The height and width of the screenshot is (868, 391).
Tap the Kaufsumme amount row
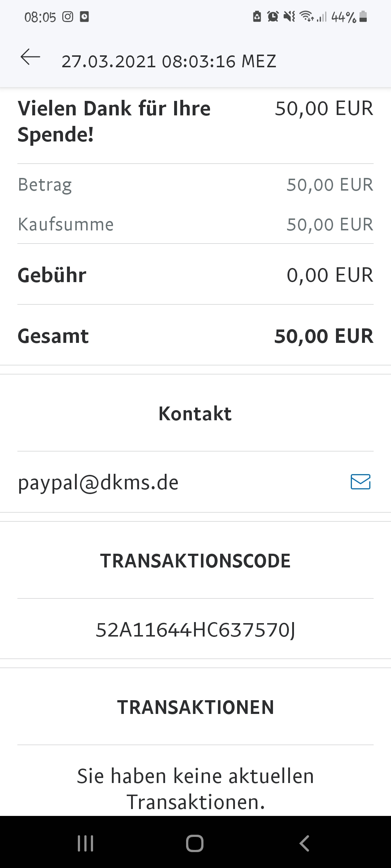click(195, 224)
